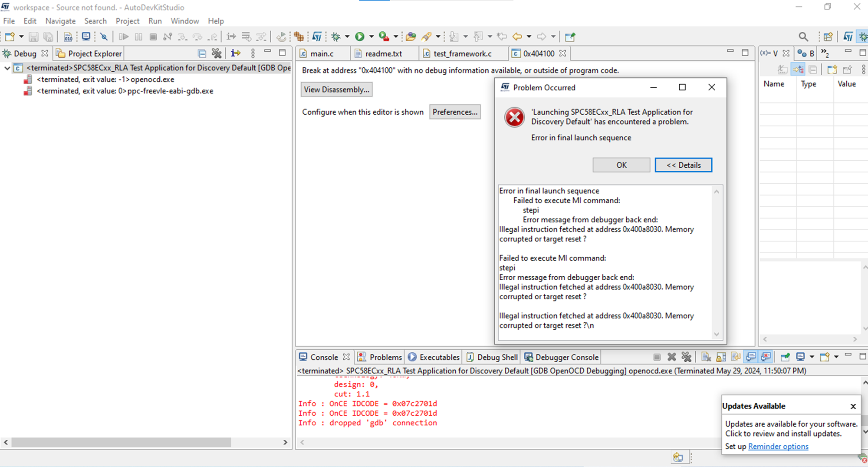
Task: Click the Suspend (pause) debug icon
Action: [139, 36]
